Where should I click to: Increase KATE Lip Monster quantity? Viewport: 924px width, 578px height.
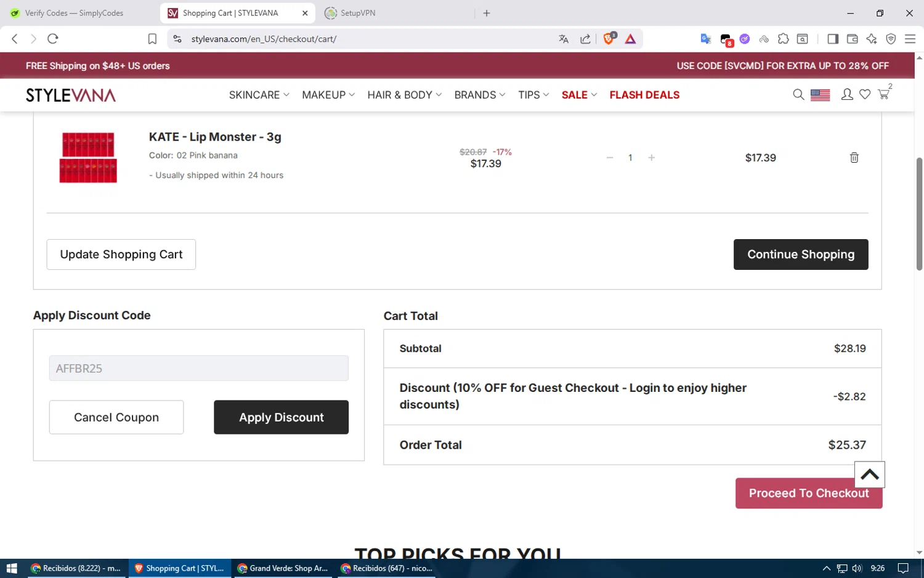click(651, 158)
